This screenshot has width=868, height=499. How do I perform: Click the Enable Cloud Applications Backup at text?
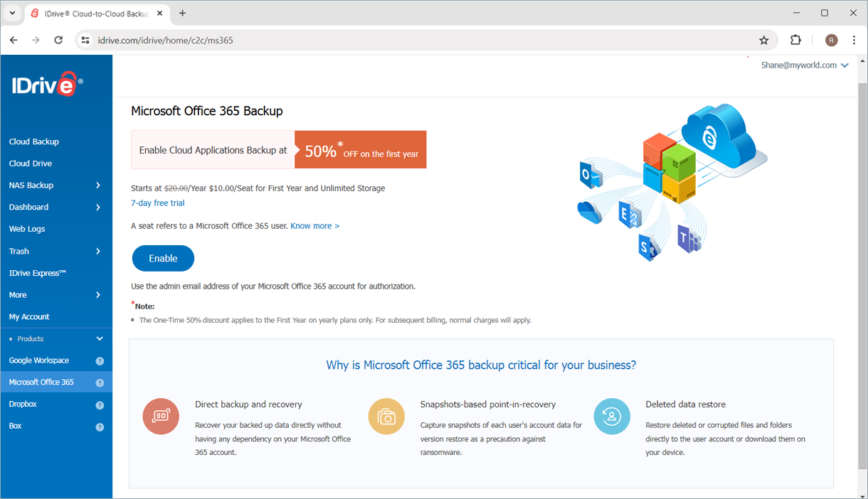(213, 151)
